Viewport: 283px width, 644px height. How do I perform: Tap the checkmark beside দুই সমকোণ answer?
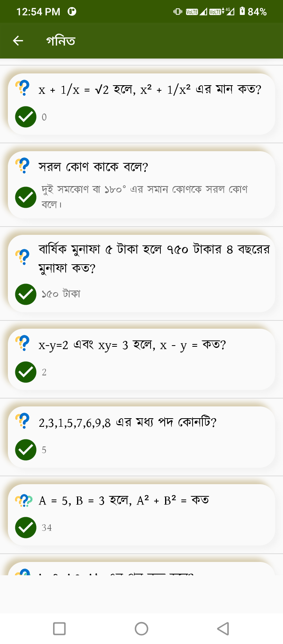[25, 197]
